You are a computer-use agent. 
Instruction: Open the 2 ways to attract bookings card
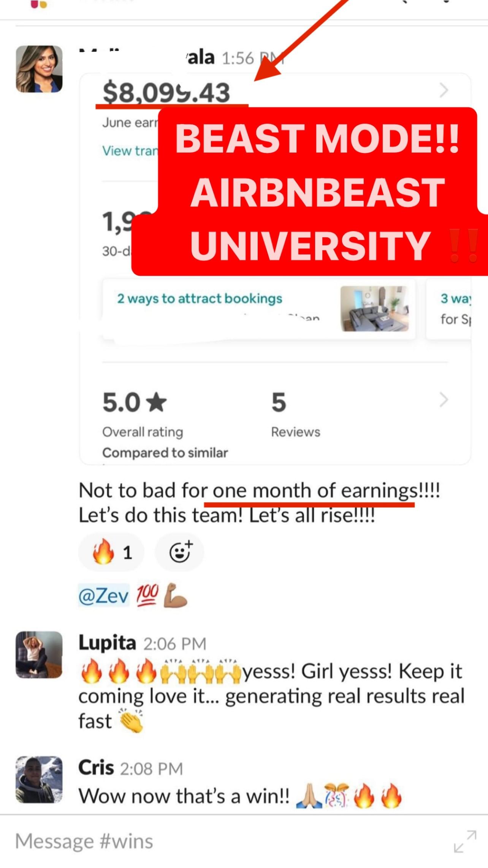[258, 308]
